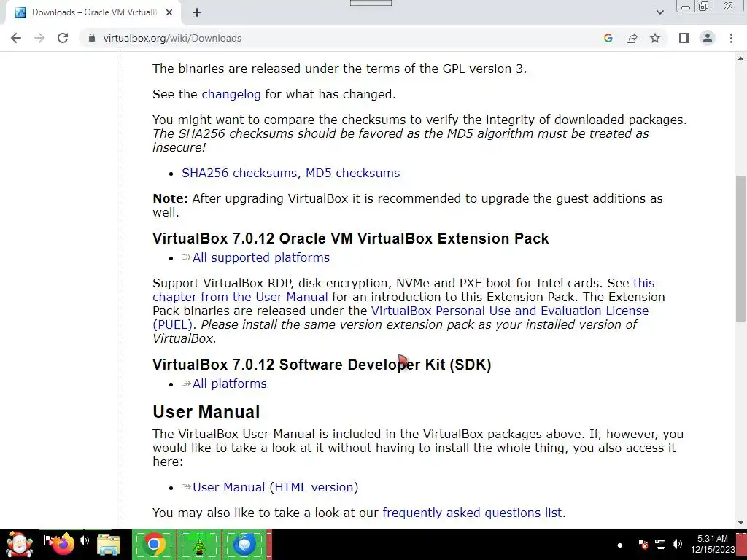Open the HTML version of the manual
Screen dimensions: 747x560
point(314,488)
